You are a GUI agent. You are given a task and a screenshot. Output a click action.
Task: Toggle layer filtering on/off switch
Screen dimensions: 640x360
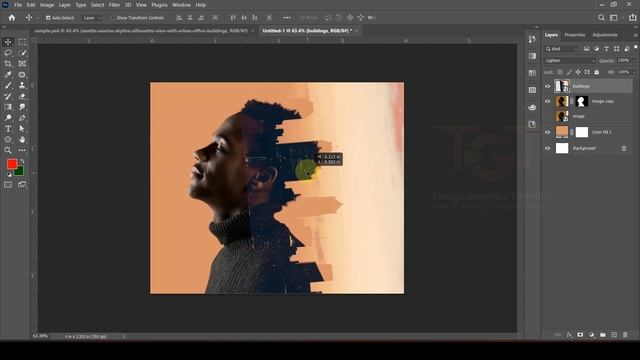pyautogui.click(x=636, y=47)
